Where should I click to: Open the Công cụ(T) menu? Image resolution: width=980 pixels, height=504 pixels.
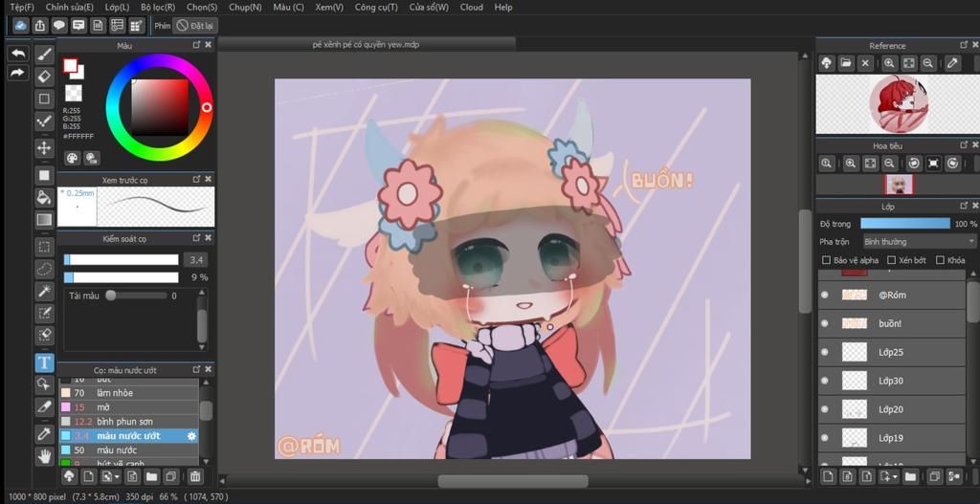coord(375,8)
